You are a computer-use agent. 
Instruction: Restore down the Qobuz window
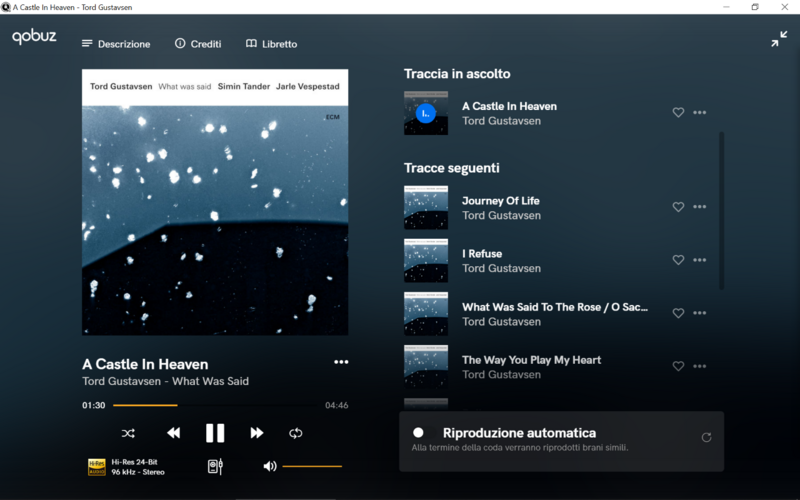tap(755, 7)
